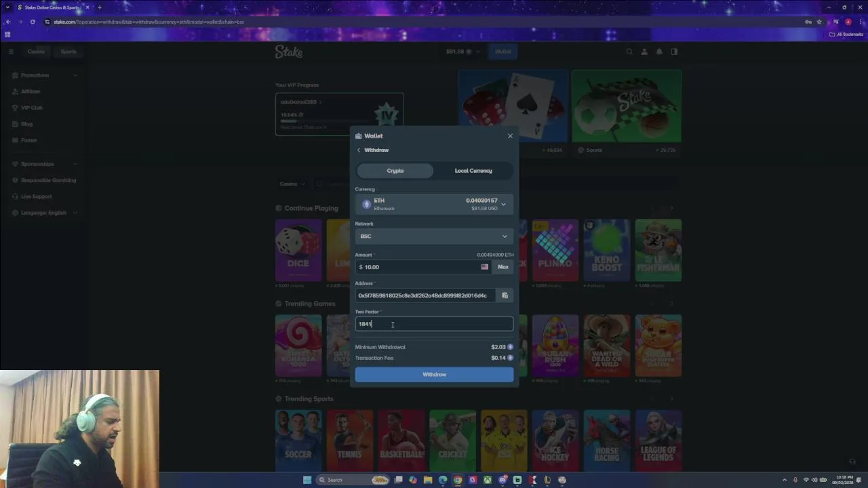The height and width of the screenshot is (488, 868).
Task: Expand Sponsorships in the sidebar
Action: pyautogui.click(x=44, y=164)
